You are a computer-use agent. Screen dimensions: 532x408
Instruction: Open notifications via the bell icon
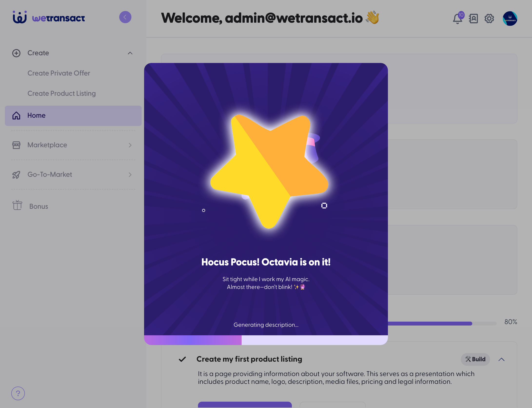pyautogui.click(x=458, y=18)
